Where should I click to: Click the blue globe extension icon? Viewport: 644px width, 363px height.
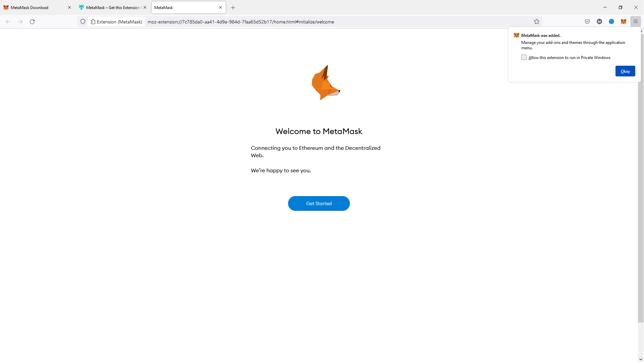tap(611, 22)
